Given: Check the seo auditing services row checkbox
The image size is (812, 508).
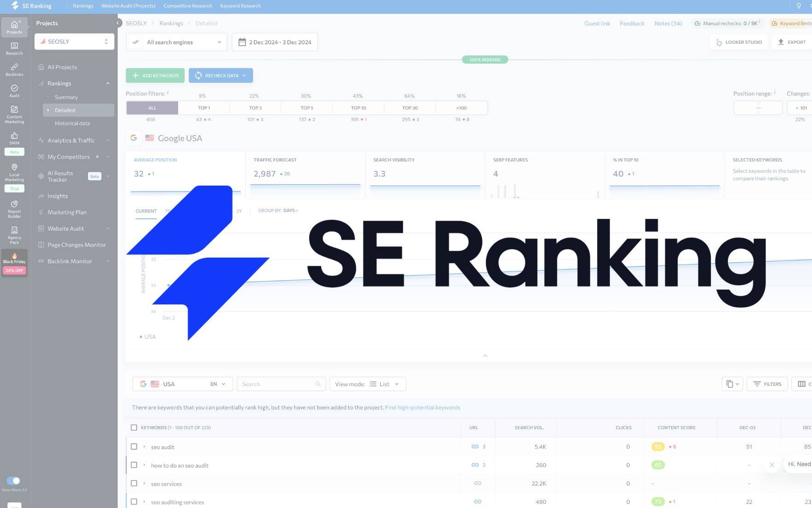Looking at the screenshot, I should 134,502.
